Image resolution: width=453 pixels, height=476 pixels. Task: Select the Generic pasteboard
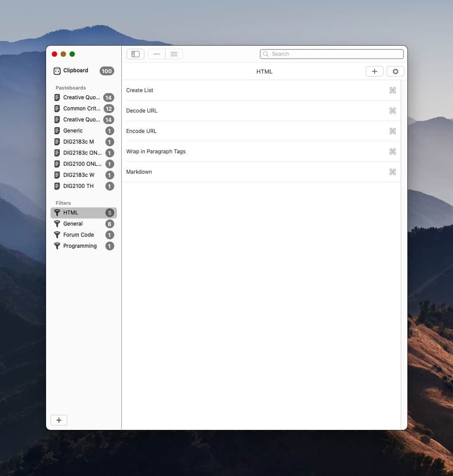click(73, 131)
